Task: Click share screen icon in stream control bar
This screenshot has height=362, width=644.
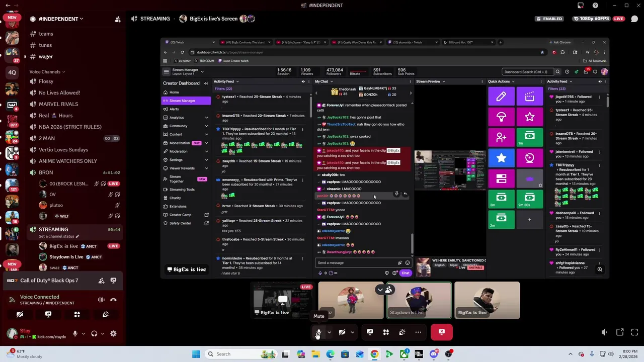Action: 370,332
